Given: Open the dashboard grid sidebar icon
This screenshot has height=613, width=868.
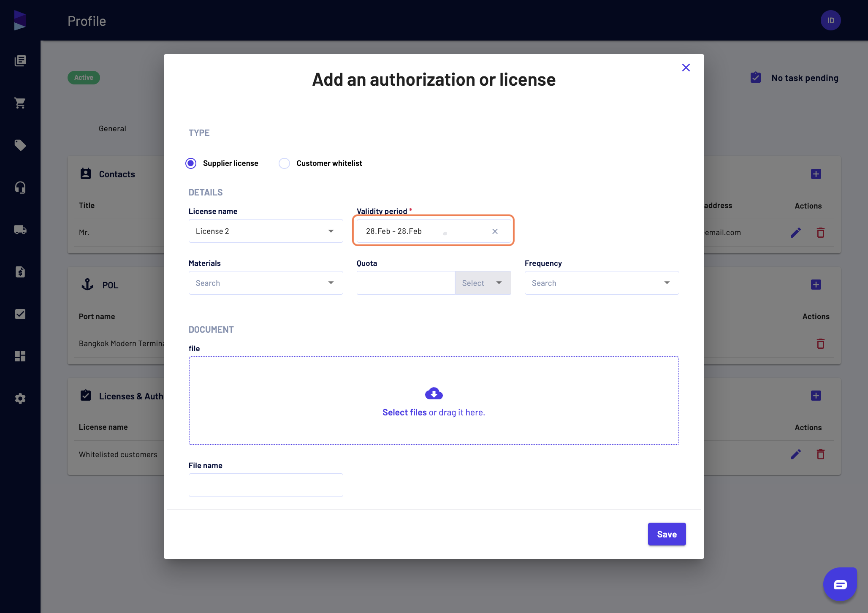Looking at the screenshot, I should tap(20, 356).
